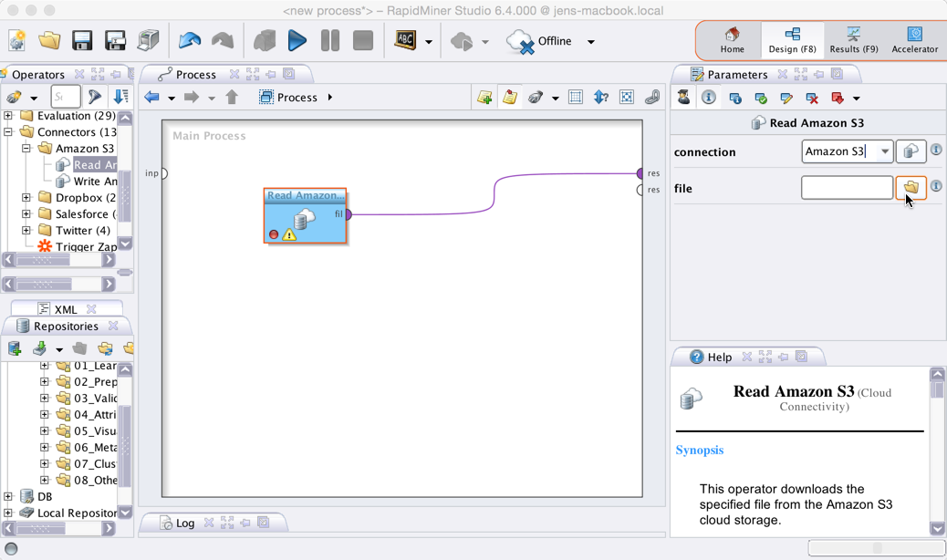Click the operator breakpoint red indicator
This screenshot has height=560, width=947.
pos(273,234)
